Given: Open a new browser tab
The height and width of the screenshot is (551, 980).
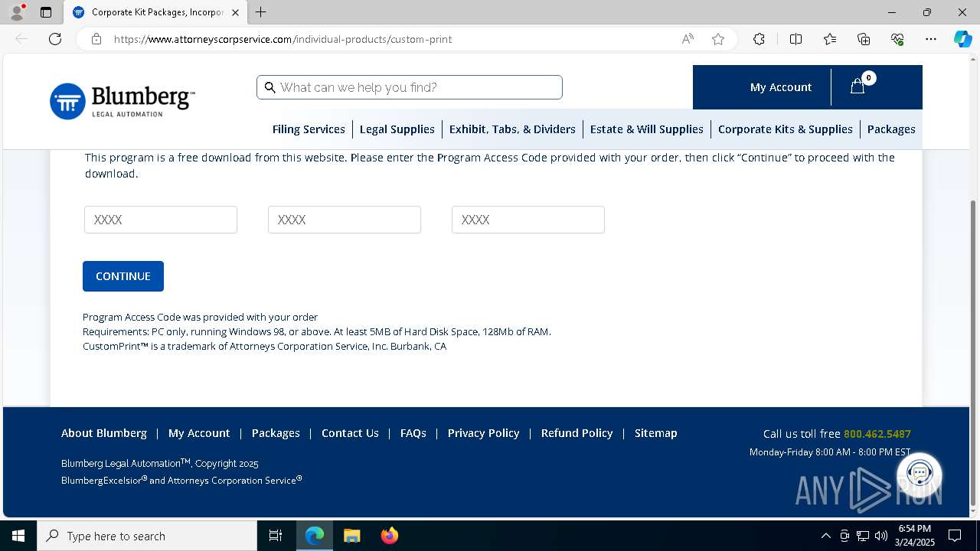Looking at the screenshot, I should click(x=261, y=12).
